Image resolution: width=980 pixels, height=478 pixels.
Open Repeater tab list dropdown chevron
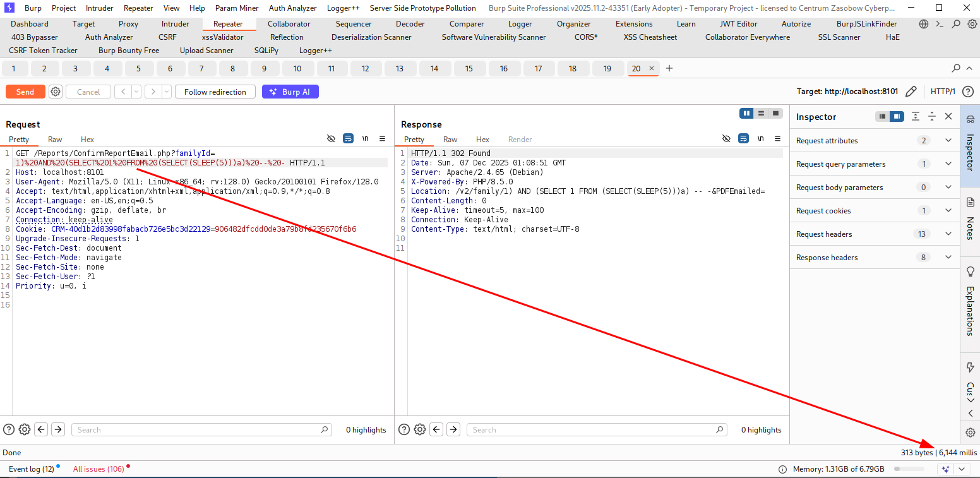pyautogui.click(x=970, y=68)
